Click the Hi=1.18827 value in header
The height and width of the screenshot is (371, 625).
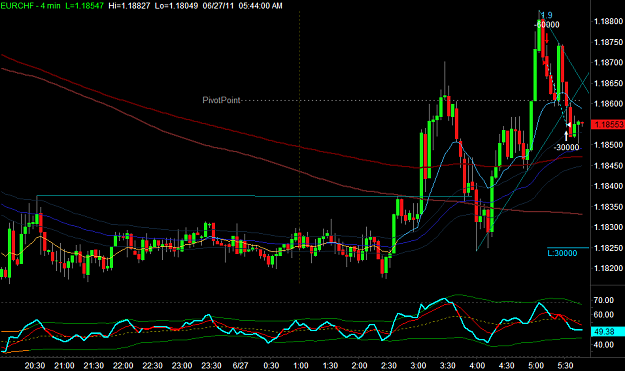[129, 6]
